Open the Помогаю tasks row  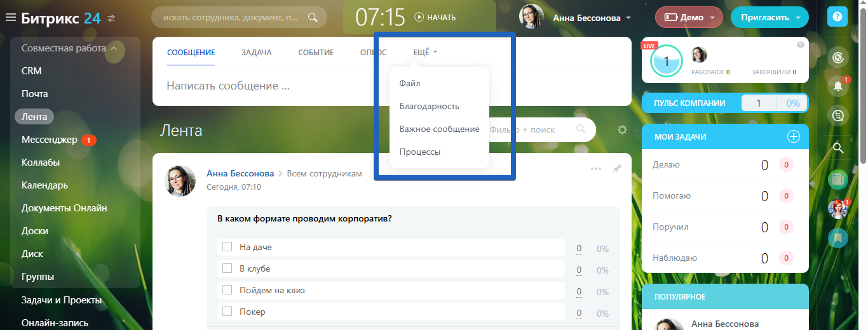click(725, 196)
